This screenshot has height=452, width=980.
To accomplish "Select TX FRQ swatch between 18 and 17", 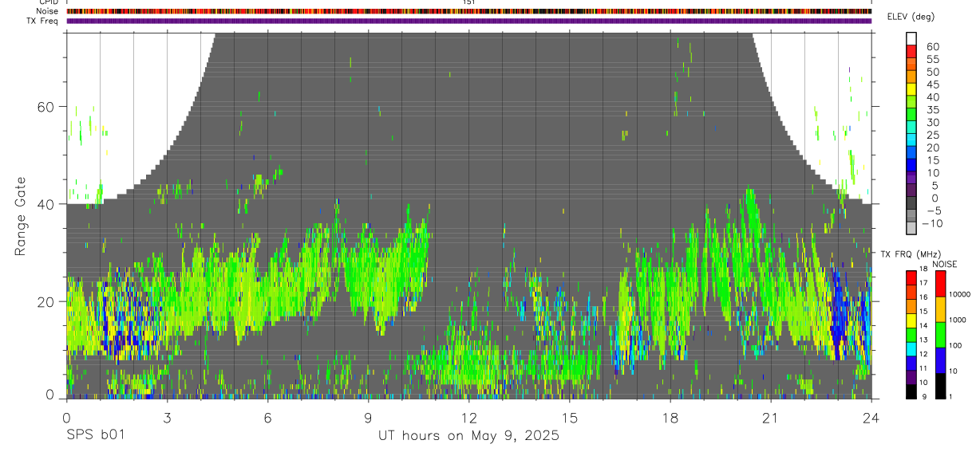I will click(911, 278).
